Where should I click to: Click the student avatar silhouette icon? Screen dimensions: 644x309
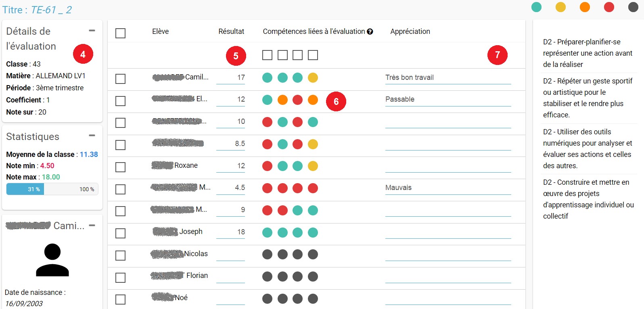click(52, 260)
